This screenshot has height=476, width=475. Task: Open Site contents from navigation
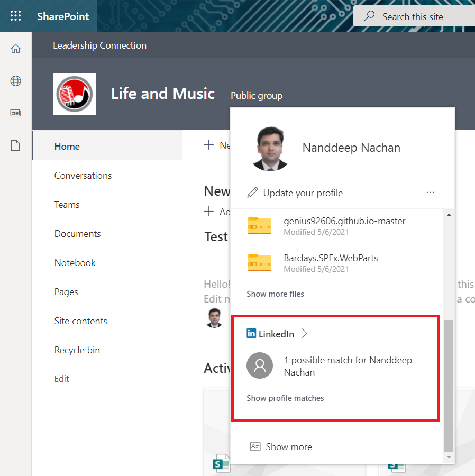point(80,321)
